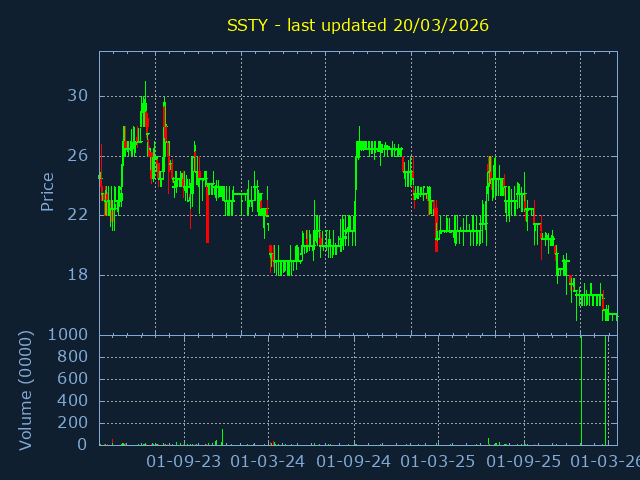Click the highest price candlestick peak
Viewport: 640px width, 480px height.
[x=145, y=85]
